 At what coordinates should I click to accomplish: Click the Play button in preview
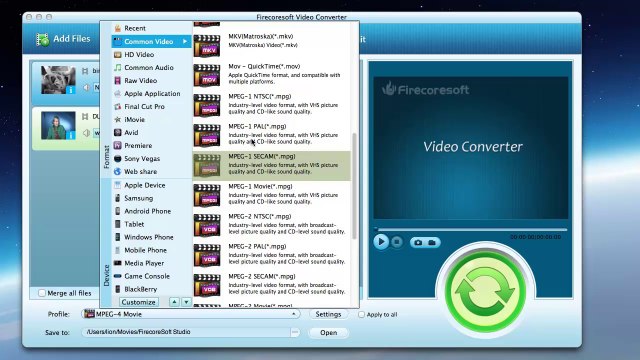[x=381, y=242]
